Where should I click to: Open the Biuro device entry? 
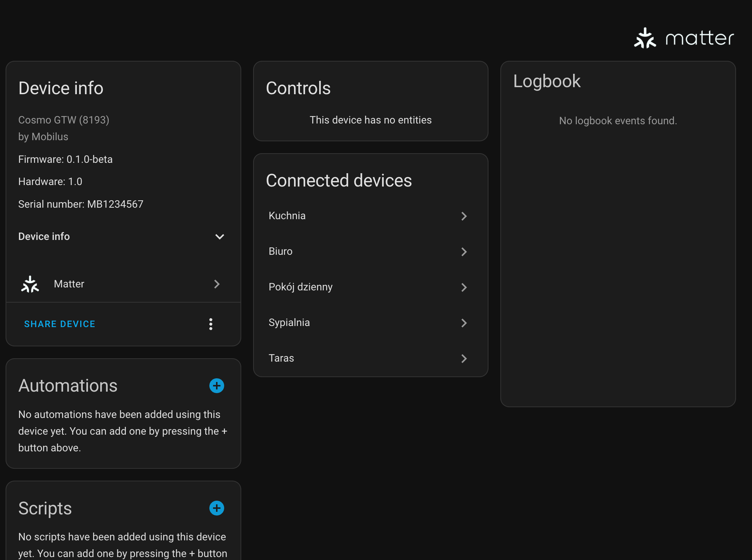371,251
